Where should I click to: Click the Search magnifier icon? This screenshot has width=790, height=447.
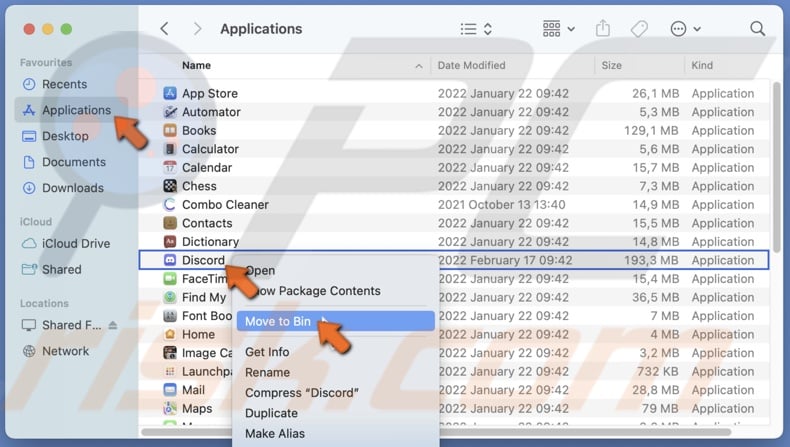[x=757, y=29]
